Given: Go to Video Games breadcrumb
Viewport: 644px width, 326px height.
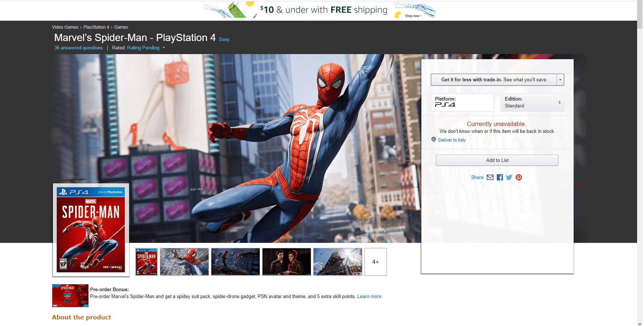Looking at the screenshot, I should [65, 27].
